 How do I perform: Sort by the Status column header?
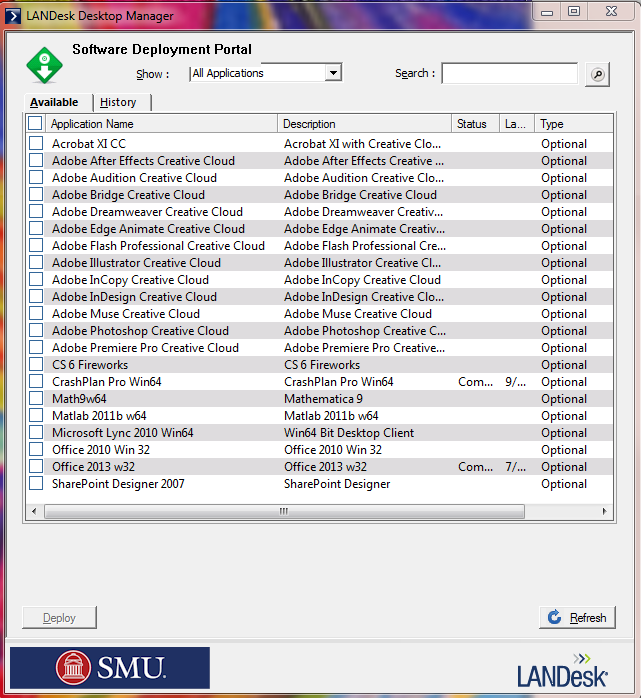point(474,124)
